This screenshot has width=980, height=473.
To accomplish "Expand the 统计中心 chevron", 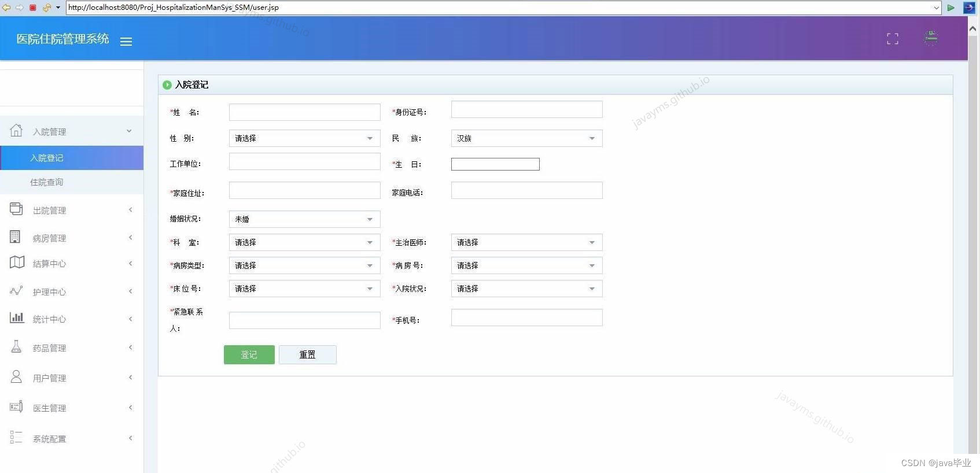I will click(131, 319).
